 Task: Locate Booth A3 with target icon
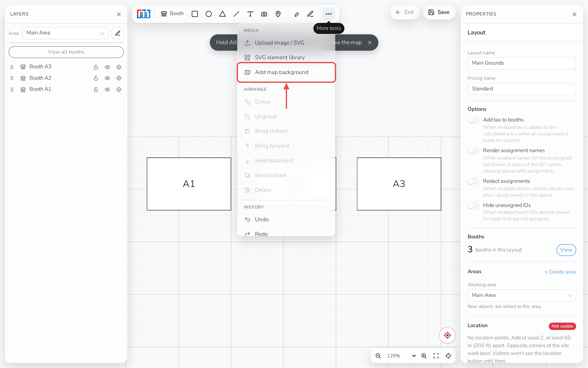click(119, 67)
